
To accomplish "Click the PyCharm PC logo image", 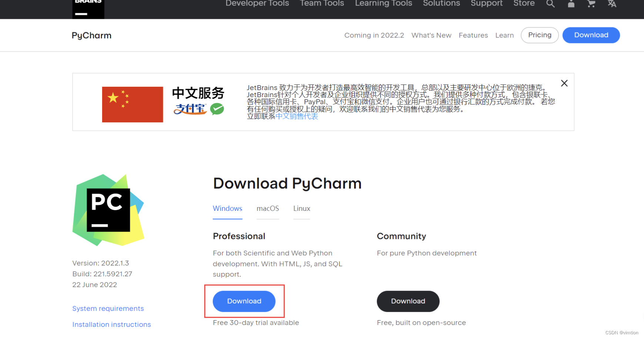I will click(x=108, y=210).
